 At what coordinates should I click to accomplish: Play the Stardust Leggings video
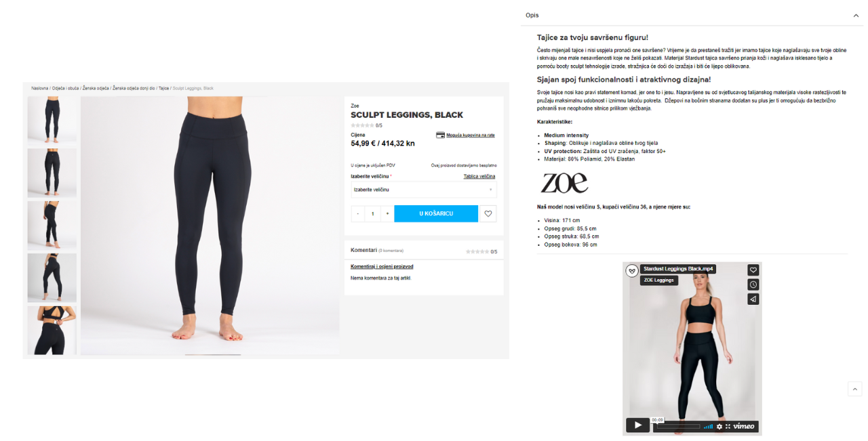click(x=637, y=425)
